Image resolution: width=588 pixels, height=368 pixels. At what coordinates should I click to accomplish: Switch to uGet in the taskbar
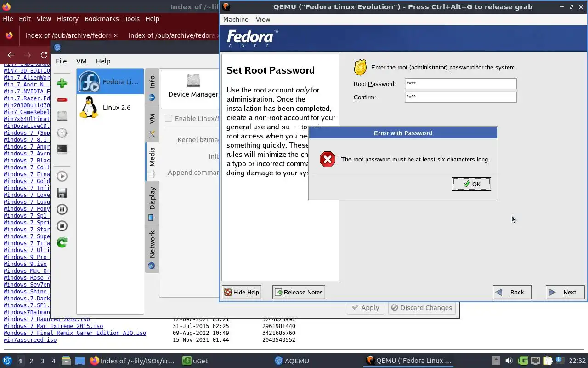(x=196, y=361)
